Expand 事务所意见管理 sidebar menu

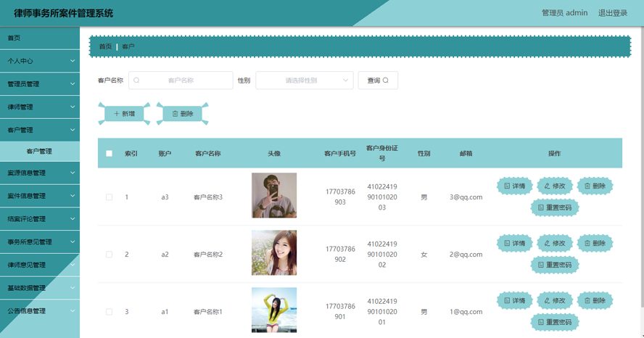(x=40, y=242)
